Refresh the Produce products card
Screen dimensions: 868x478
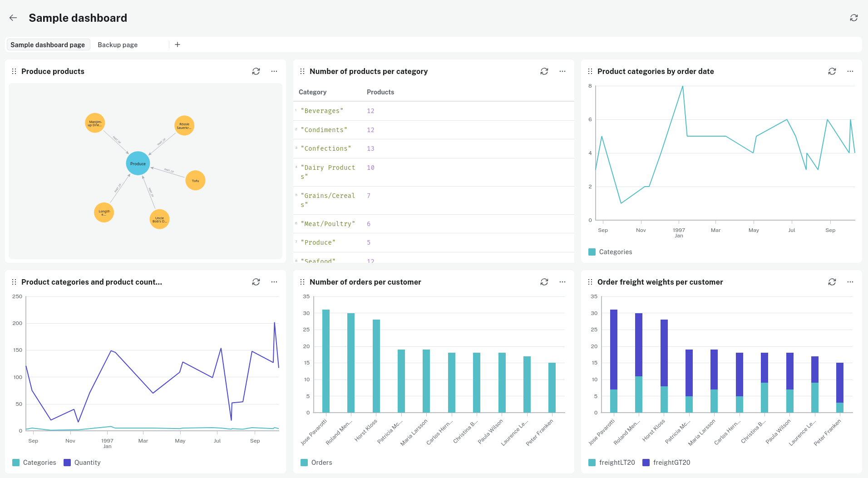[x=256, y=71]
